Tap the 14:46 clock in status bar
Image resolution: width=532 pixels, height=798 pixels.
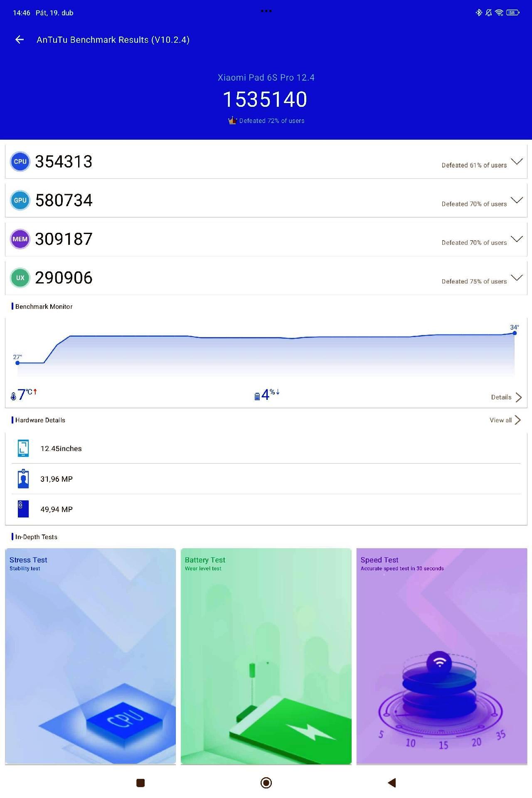point(22,13)
